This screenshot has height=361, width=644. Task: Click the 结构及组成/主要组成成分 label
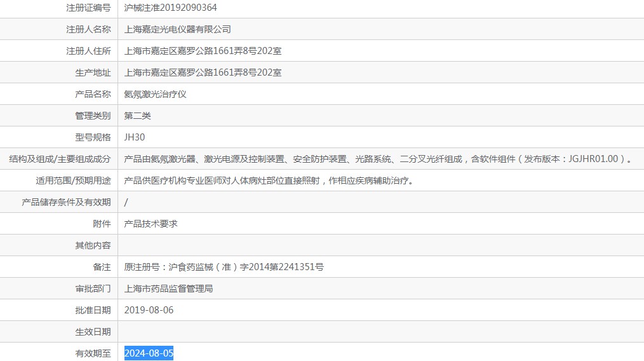click(x=60, y=159)
